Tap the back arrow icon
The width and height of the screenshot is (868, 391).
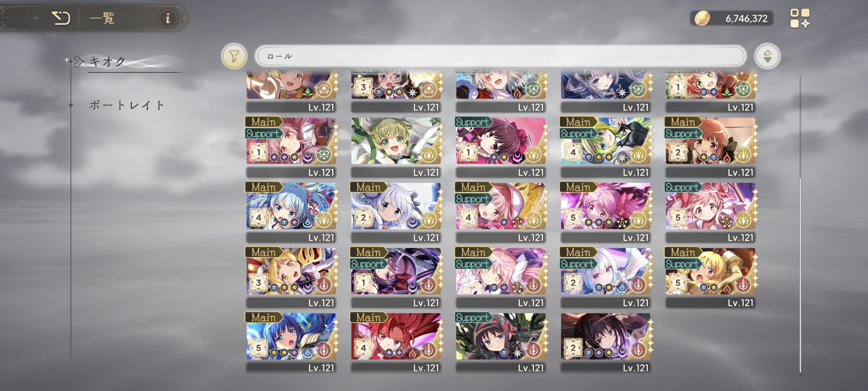(x=61, y=18)
